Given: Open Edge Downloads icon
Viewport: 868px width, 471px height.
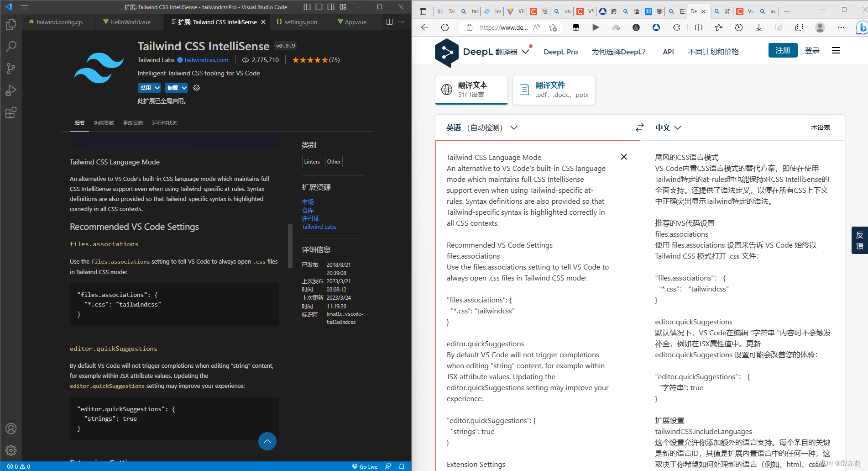Looking at the screenshot, I should [x=759, y=27].
